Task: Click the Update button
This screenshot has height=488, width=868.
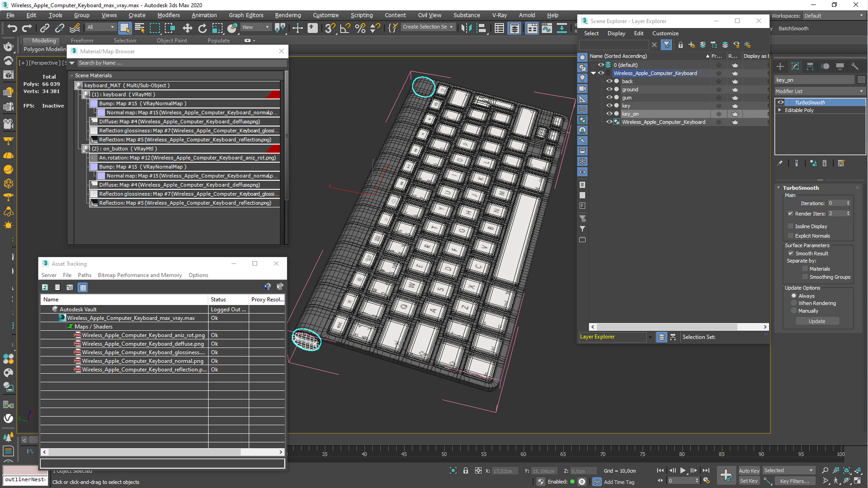Action: pos(817,321)
